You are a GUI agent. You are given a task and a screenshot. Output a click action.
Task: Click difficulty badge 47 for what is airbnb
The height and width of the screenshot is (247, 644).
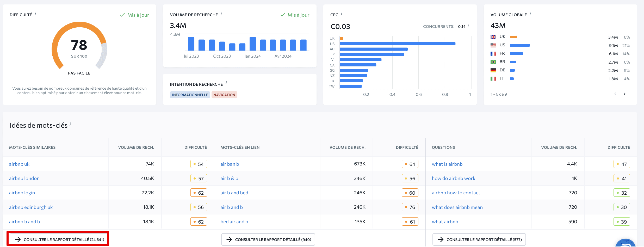pos(622,164)
